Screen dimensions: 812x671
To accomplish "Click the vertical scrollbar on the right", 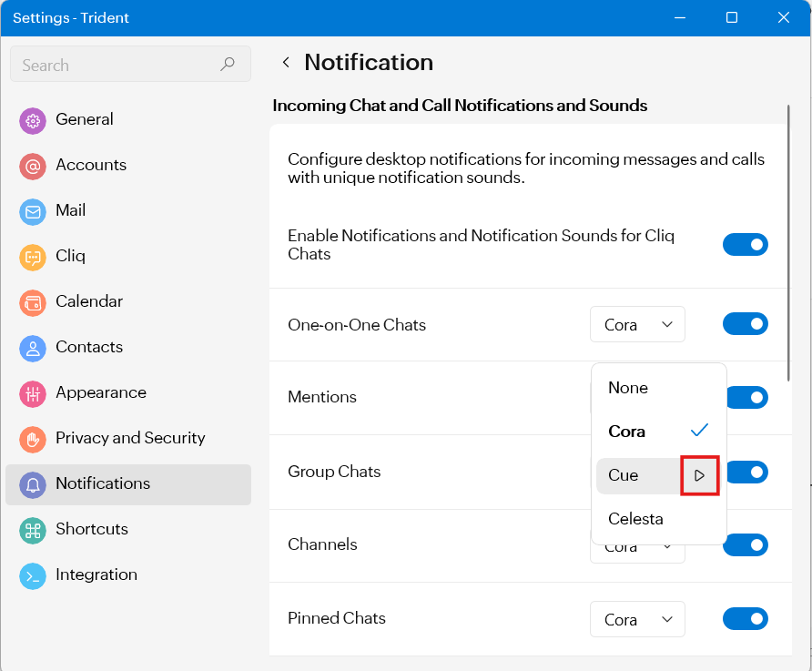I will [x=788, y=246].
